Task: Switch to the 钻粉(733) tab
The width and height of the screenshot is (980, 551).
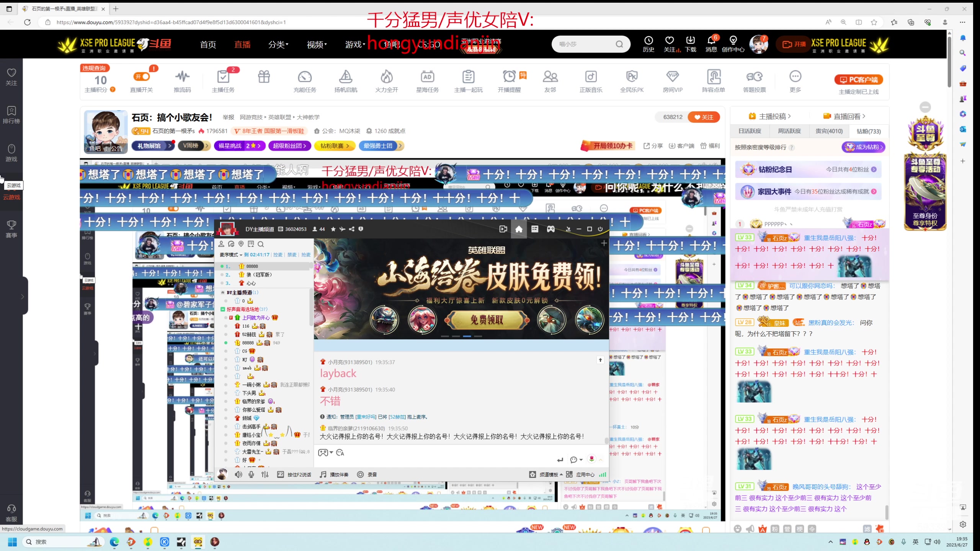Action: [x=869, y=131]
